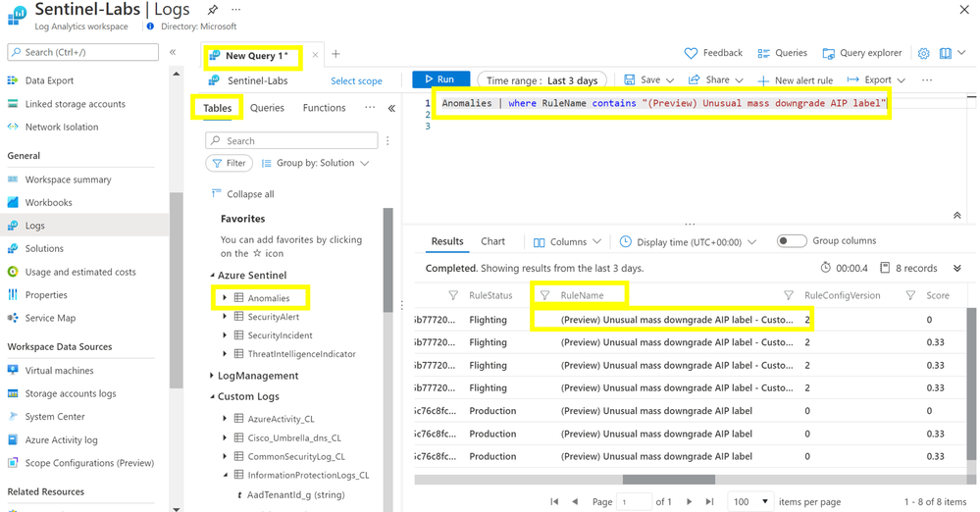Switch to the Tables tab
Image resolution: width=980 pixels, height=512 pixels.
click(x=217, y=108)
